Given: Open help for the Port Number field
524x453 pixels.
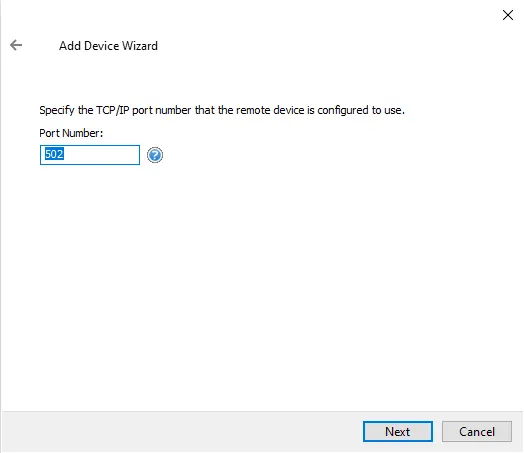Looking at the screenshot, I should coord(155,155).
